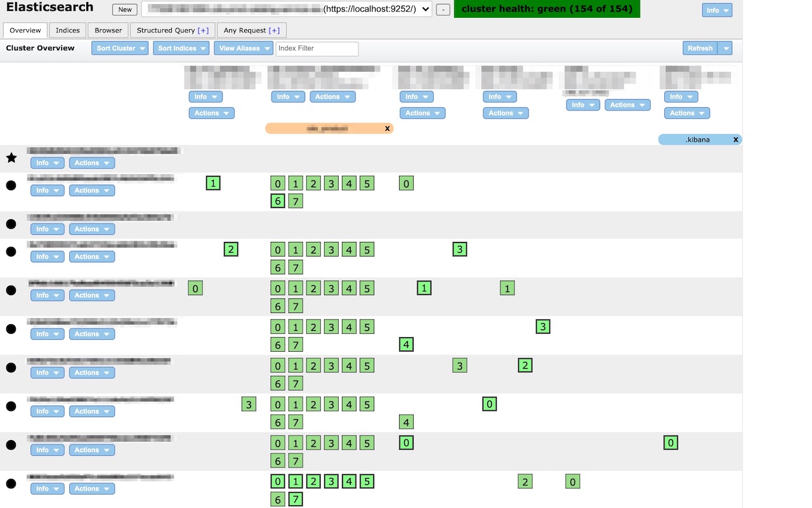Open the Sort Cluster dropdown

point(119,48)
